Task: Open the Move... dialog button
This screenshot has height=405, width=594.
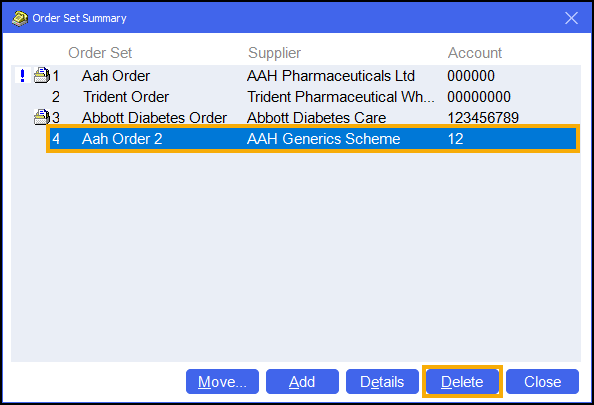Action: pyautogui.click(x=222, y=382)
